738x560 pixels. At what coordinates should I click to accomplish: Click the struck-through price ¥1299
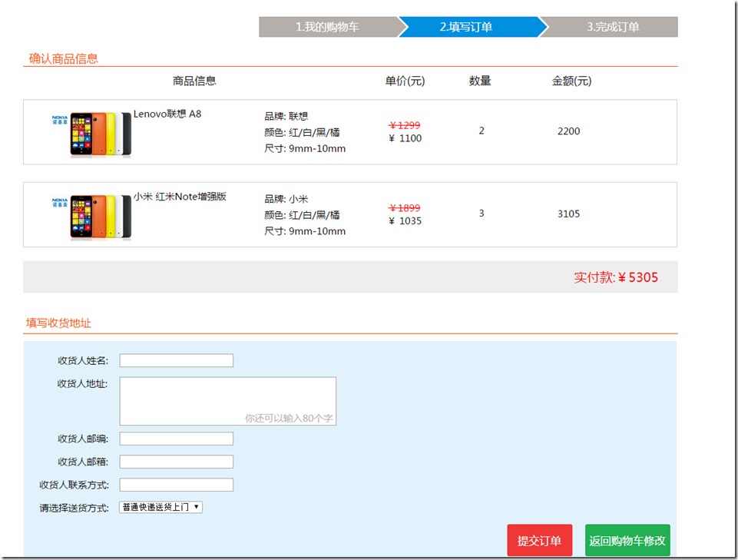coord(405,125)
